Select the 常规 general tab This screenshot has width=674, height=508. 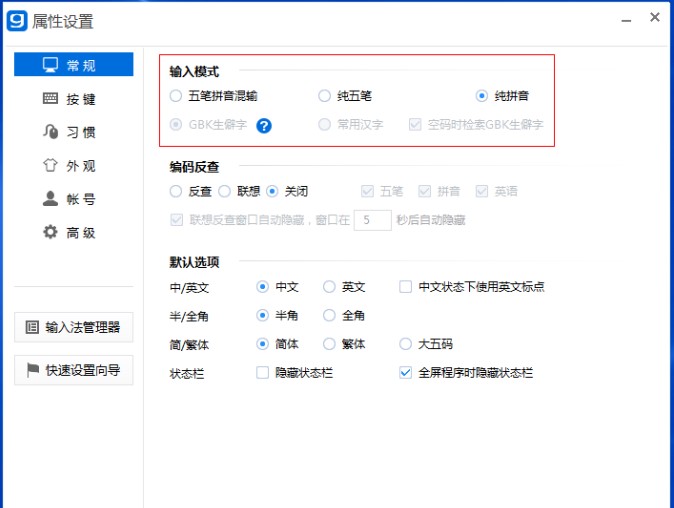(73, 65)
